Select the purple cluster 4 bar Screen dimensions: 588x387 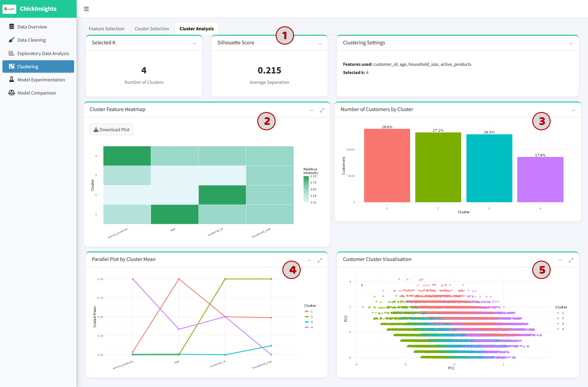pos(540,180)
